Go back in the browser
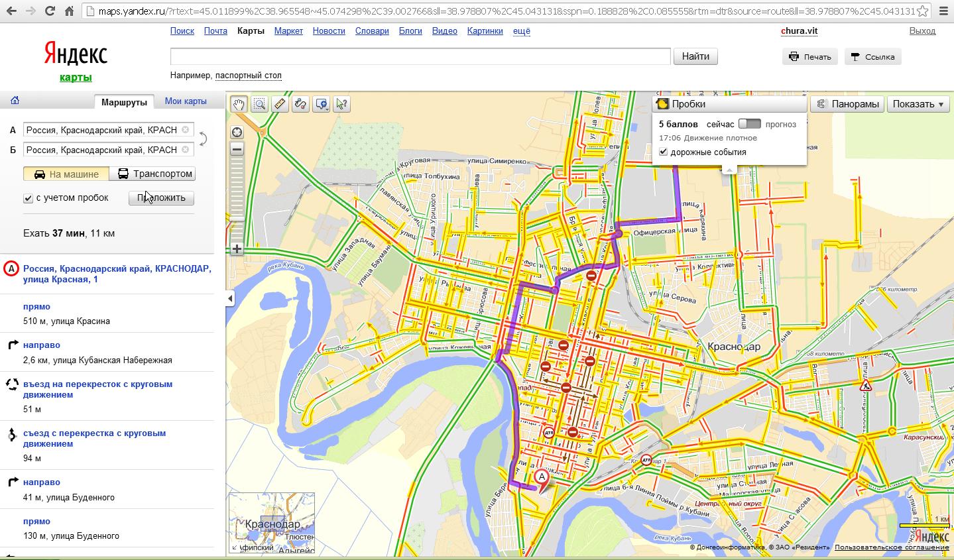This screenshot has width=954, height=560. coord(10,11)
